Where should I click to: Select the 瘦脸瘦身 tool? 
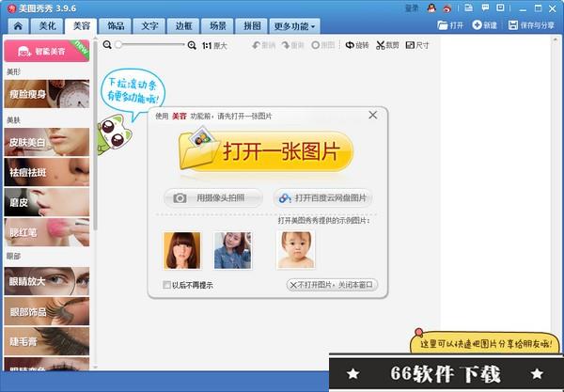(47, 94)
